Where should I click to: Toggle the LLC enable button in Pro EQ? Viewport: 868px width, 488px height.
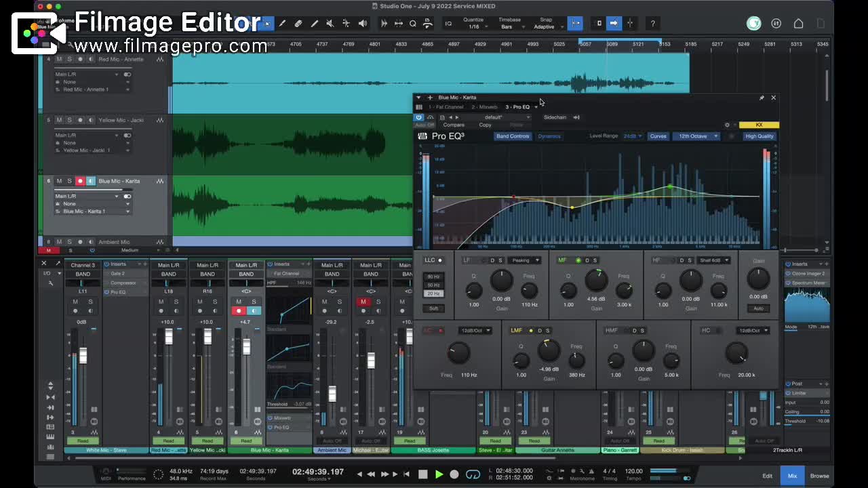point(439,260)
